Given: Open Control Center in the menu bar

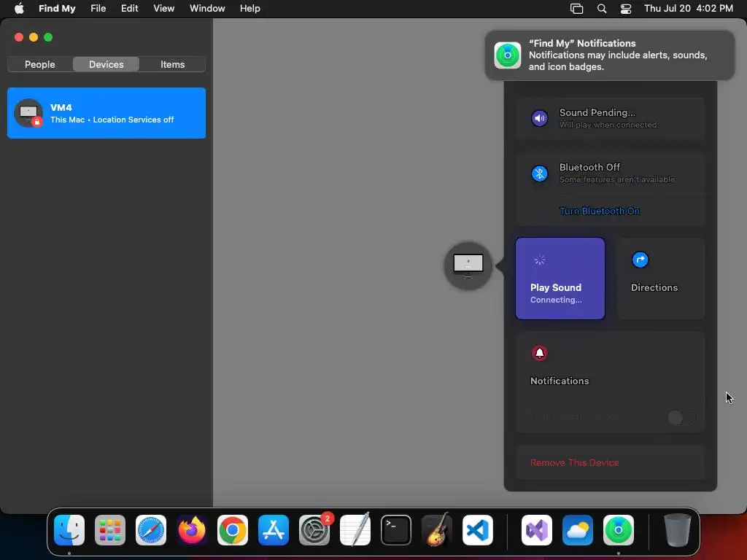Looking at the screenshot, I should point(625,9).
